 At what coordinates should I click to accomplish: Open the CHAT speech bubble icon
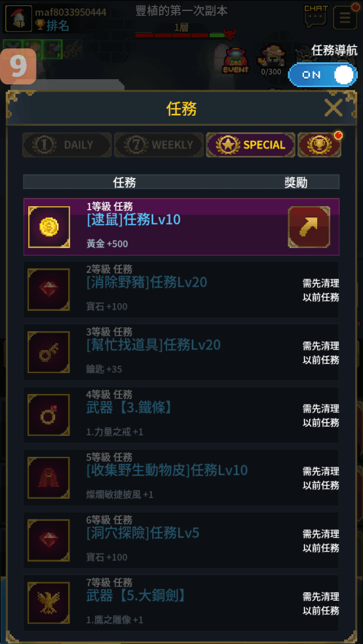[x=316, y=16]
